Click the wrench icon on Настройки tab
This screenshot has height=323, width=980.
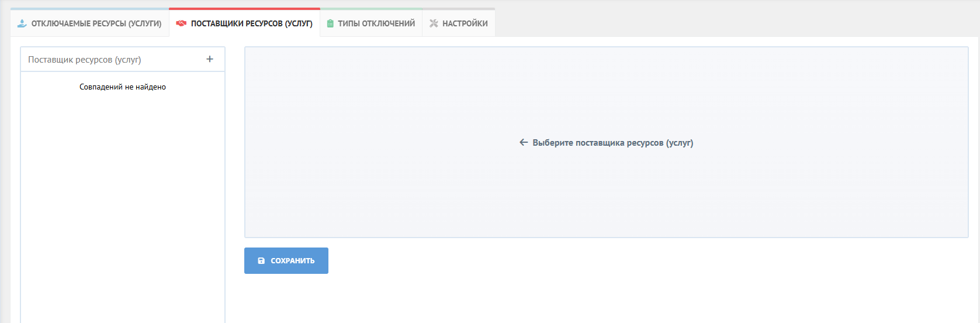pos(434,23)
